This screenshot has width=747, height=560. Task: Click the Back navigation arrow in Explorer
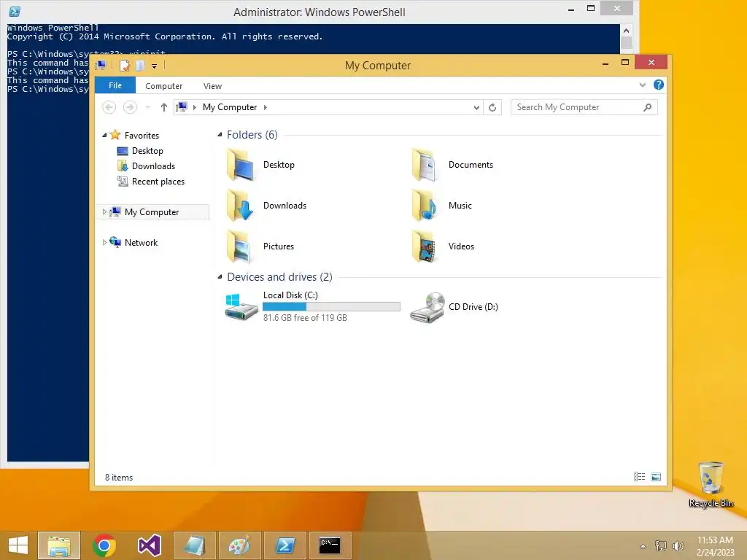pyautogui.click(x=109, y=107)
